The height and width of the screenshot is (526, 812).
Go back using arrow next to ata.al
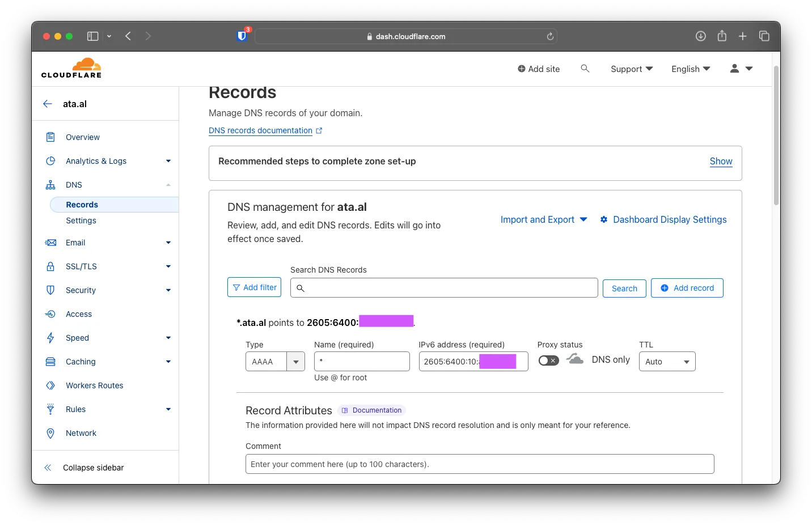pos(48,104)
